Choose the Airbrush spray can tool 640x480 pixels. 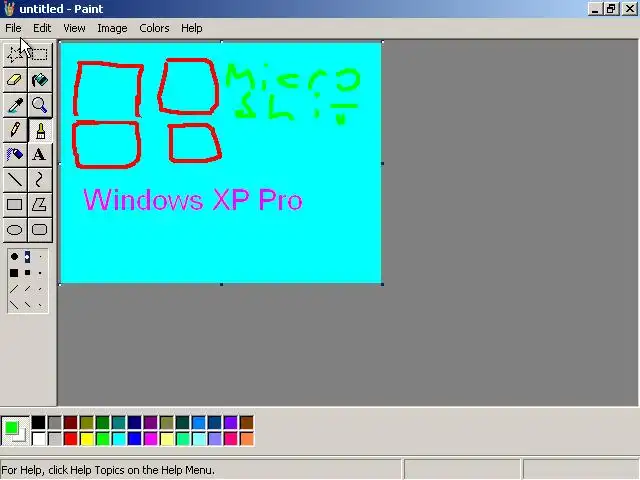tap(15, 155)
